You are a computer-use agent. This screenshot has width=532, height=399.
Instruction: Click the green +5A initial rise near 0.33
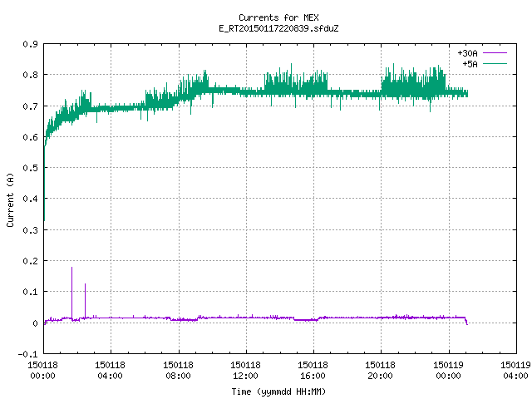[44, 183]
